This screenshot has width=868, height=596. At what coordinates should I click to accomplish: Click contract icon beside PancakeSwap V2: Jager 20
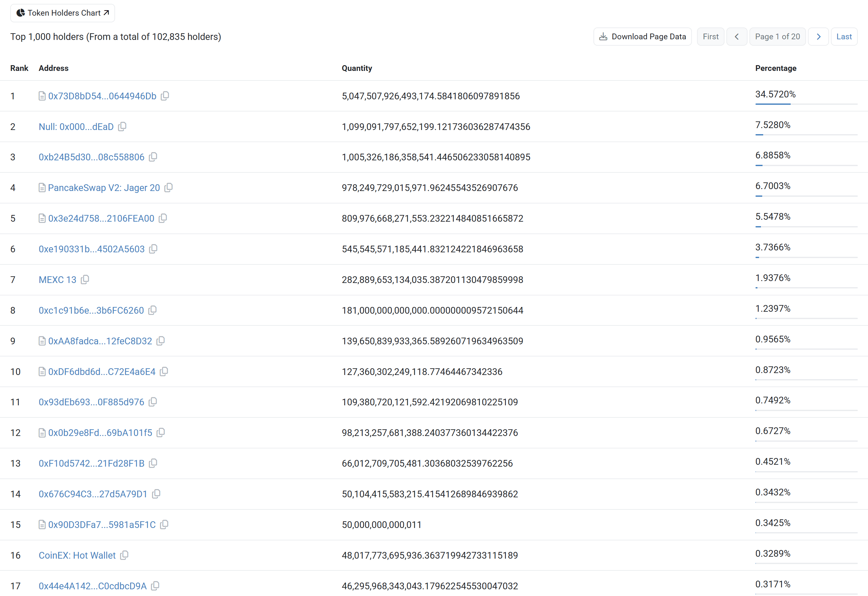pos(42,187)
